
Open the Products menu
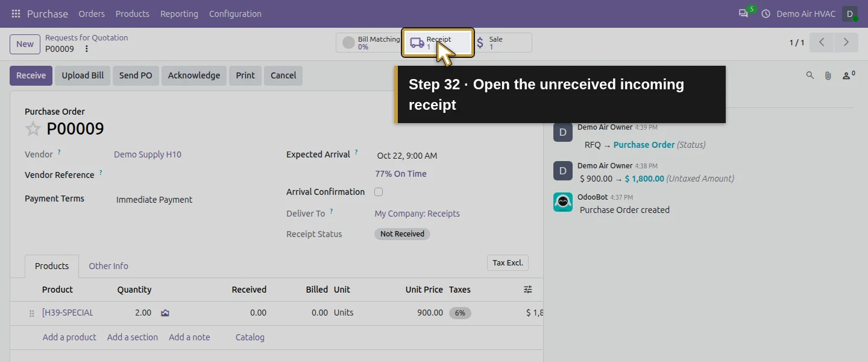click(x=133, y=13)
